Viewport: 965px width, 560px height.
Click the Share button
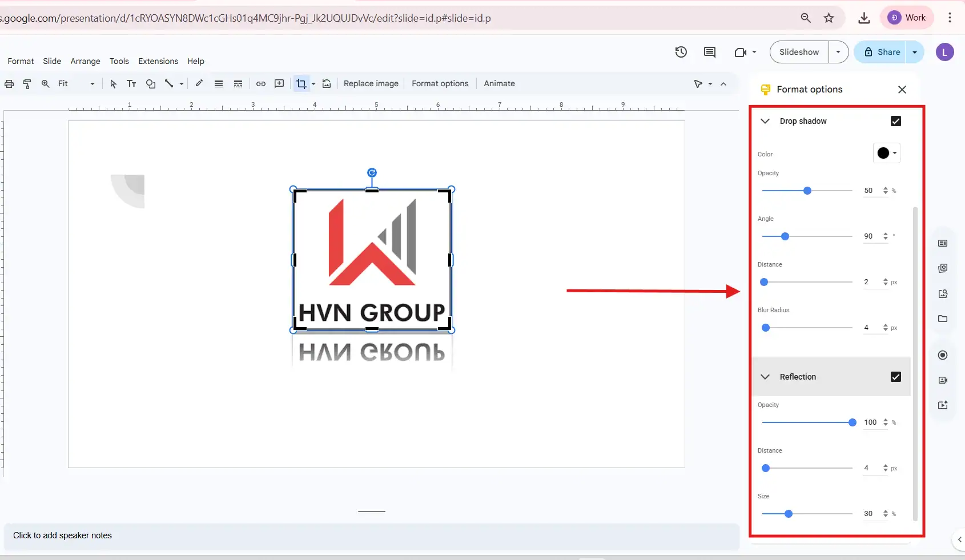click(882, 52)
